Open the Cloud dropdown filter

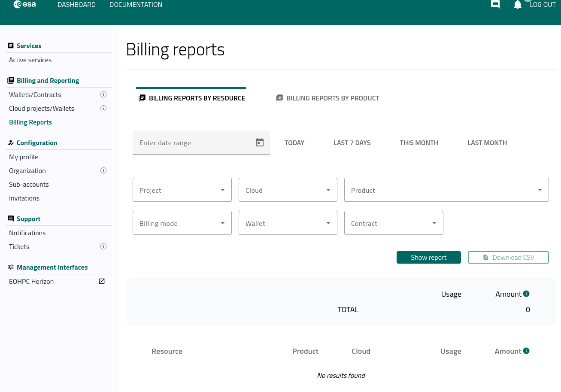pos(288,190)
